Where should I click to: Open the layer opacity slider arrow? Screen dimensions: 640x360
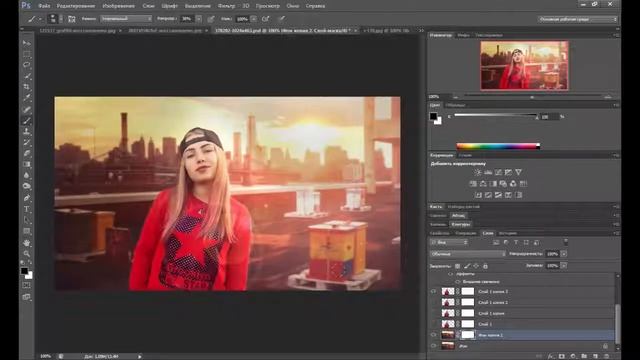pyautogui.click(x=564, y=254)
